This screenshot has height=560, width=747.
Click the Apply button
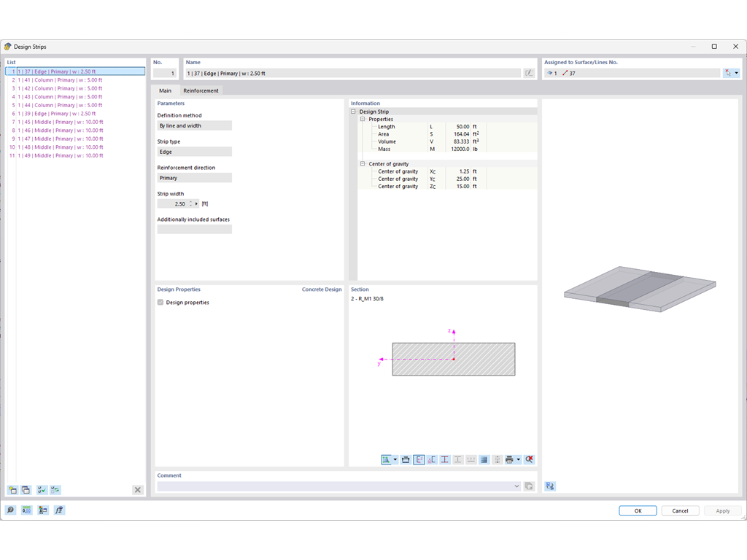click(x=722, y=510)
